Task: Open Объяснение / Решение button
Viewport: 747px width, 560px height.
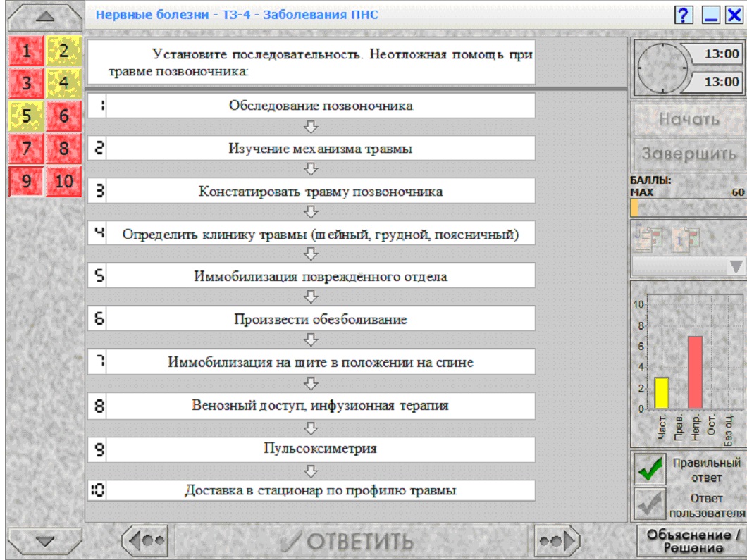Action: (x=692, y=541)
